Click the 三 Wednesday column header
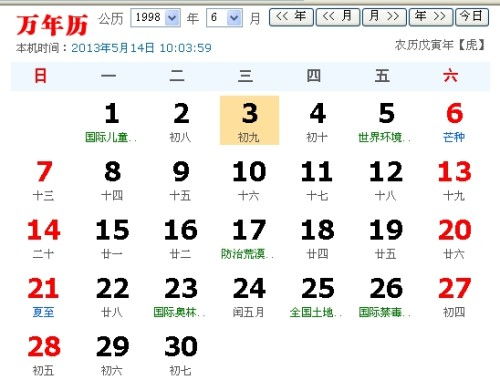 pos(245,76)
